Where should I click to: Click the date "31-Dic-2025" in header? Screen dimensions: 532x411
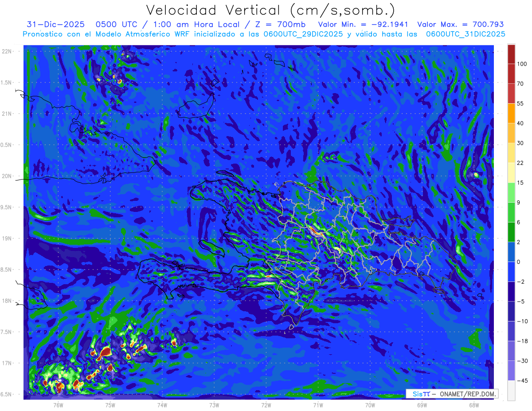click(x=55, y=24)
